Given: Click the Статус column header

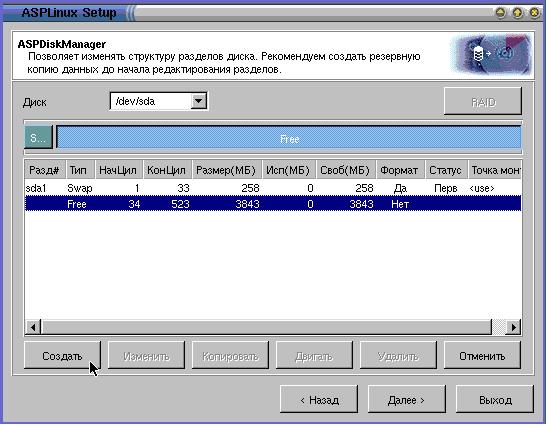Looking at the screenshot, I should (x=445, y=170).
